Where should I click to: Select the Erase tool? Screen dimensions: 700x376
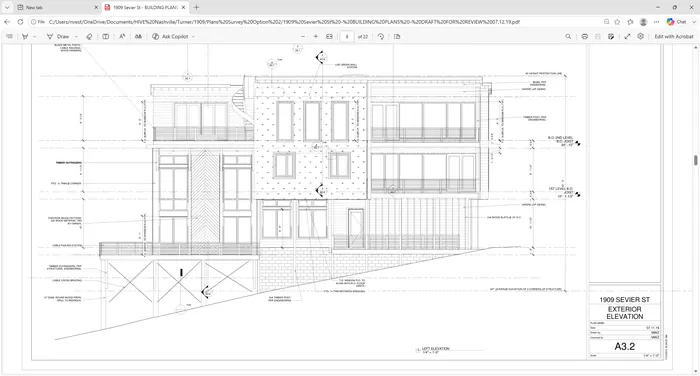(89, 37)
